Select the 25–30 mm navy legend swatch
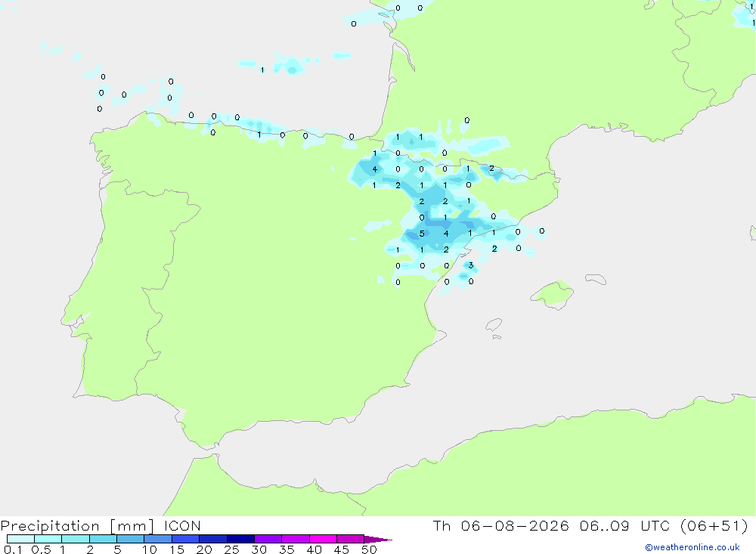The image size is (756, 554). pyautogui.click(x=240, y=539)
